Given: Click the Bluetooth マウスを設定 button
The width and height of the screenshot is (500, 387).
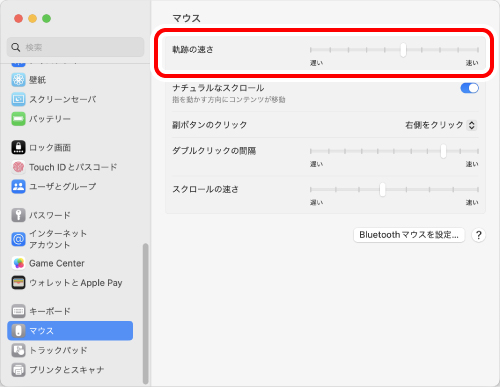Looking at the screenshot, I should pos(409,235).
